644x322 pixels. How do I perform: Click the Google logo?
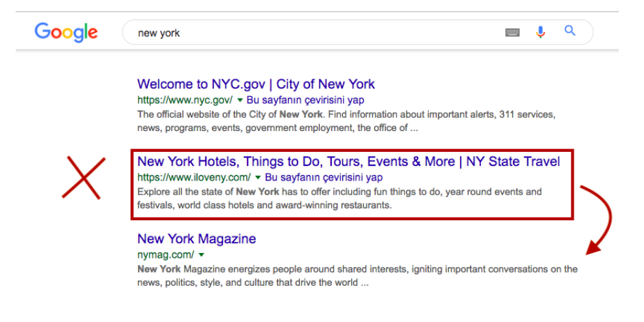[x=66, y=32]
